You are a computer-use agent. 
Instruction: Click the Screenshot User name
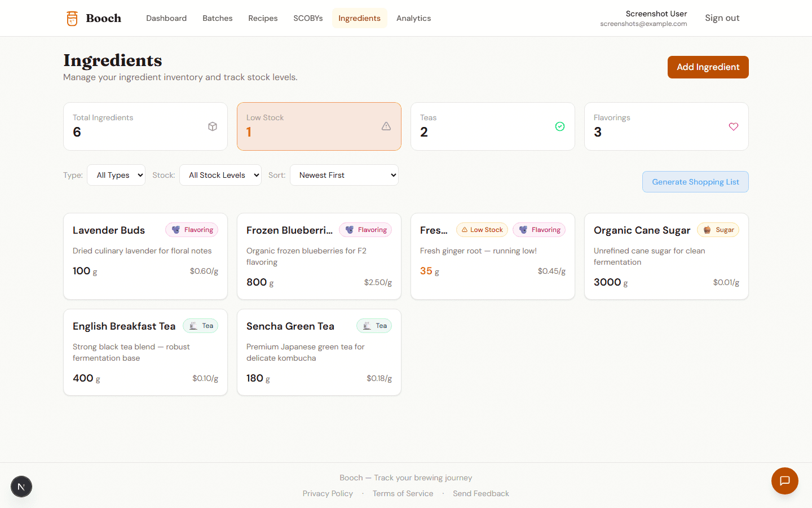click(656, 14)
